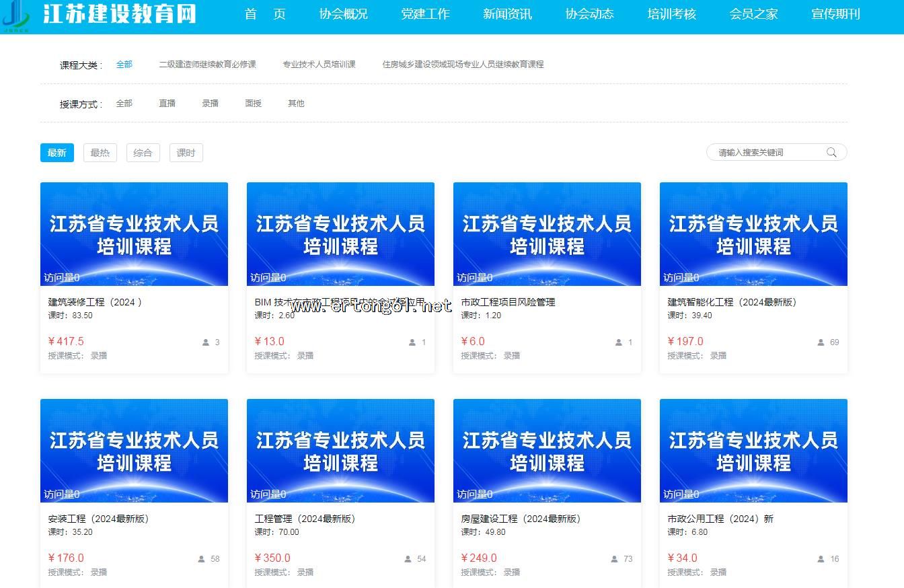Open 新闻资讯 in the navigation bar
This screenshot has height=588, width=904.
point(507,14)
